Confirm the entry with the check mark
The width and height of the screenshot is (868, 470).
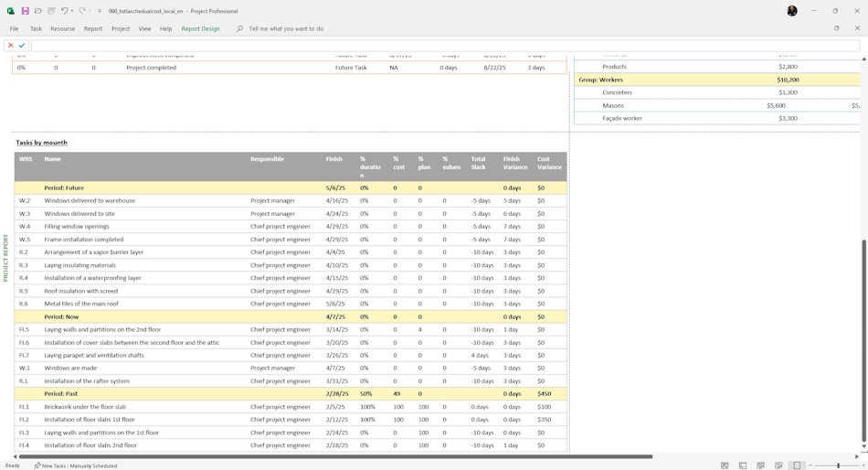pyautogui.click(x=22, y=46)
